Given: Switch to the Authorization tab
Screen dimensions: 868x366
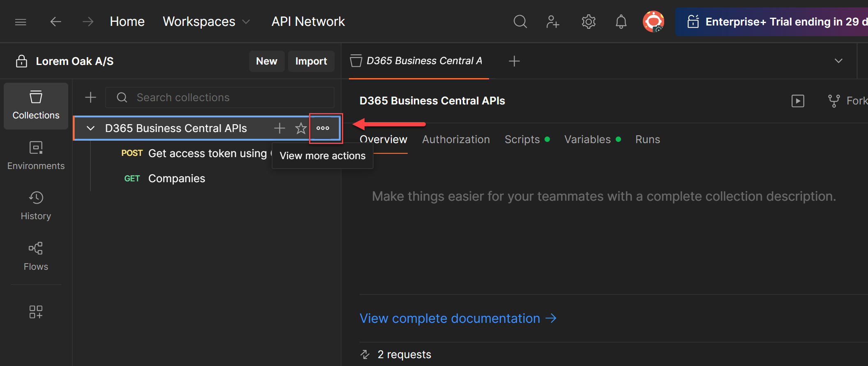Looking at the screenshot, I should 456,139.
